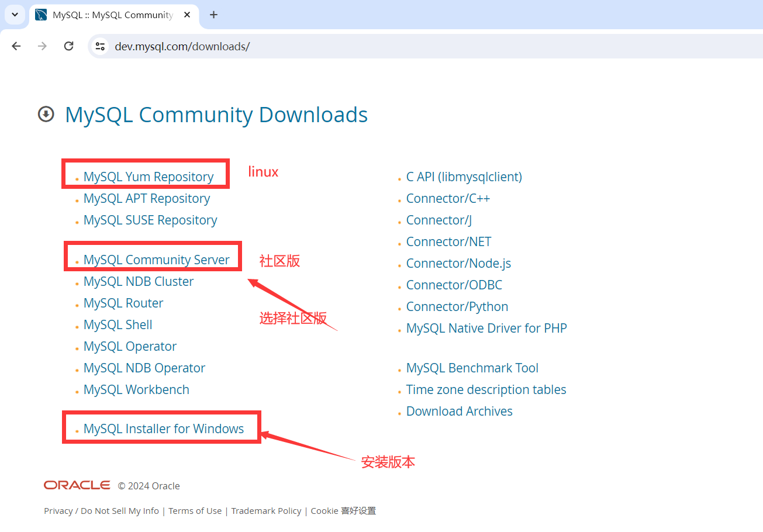The height and width of the screenshot is (532, 763).
Task: Open Trademark Policy footer link
Action: pyautogui.click(x=266, y=510)
